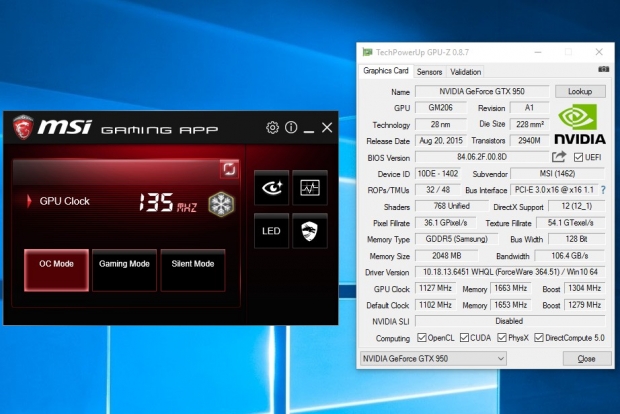Switch to the Sensors tab
Viewport: 620px width, 414px height.
point(429,72)
